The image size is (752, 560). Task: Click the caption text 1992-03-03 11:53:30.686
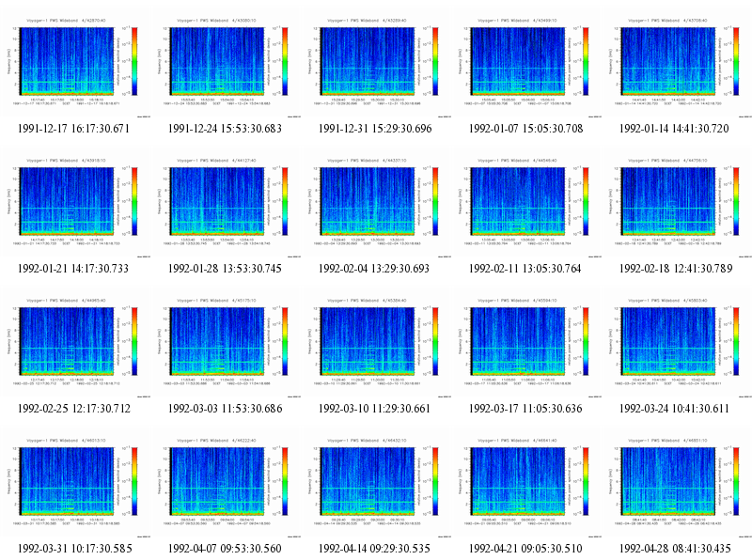coord(225,409)
